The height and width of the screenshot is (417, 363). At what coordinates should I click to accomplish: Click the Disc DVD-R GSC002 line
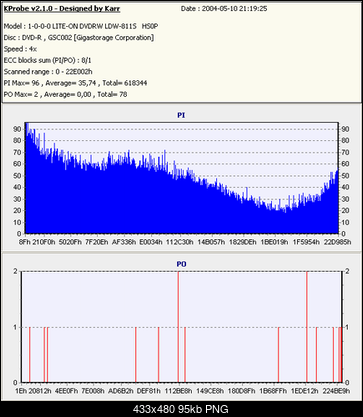[x=79, y=38]
